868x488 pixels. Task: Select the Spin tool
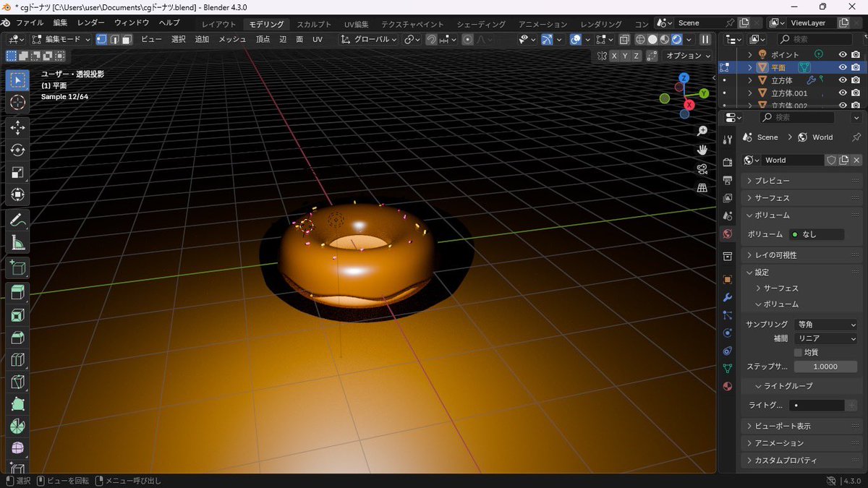click(18, 427)
